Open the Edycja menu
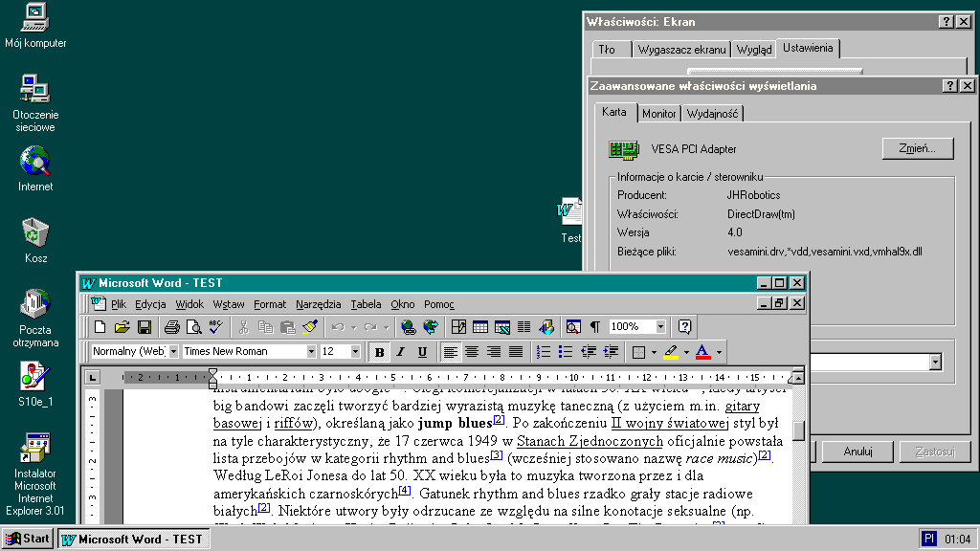Screen dimensions: 980x551 tap(150, 304)
